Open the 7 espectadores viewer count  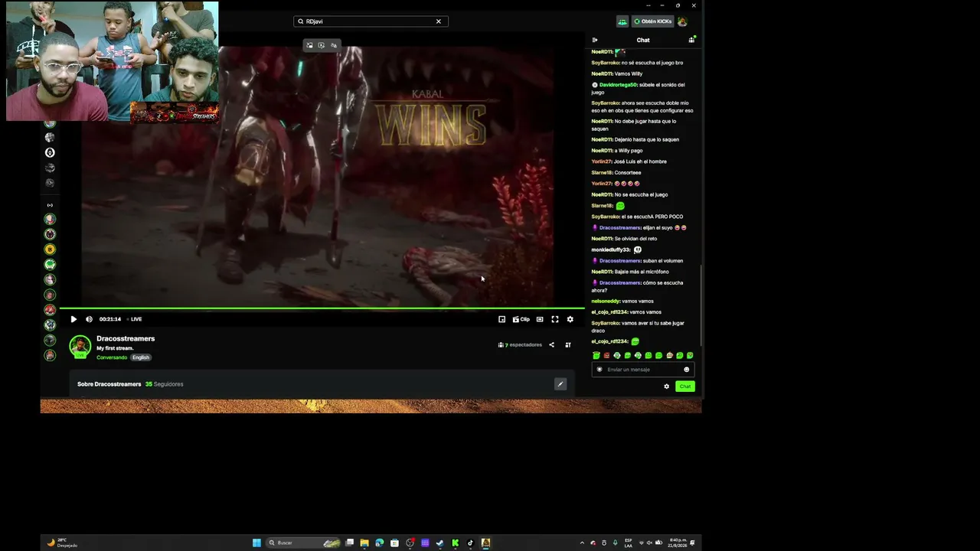click(x=520, y=345)
